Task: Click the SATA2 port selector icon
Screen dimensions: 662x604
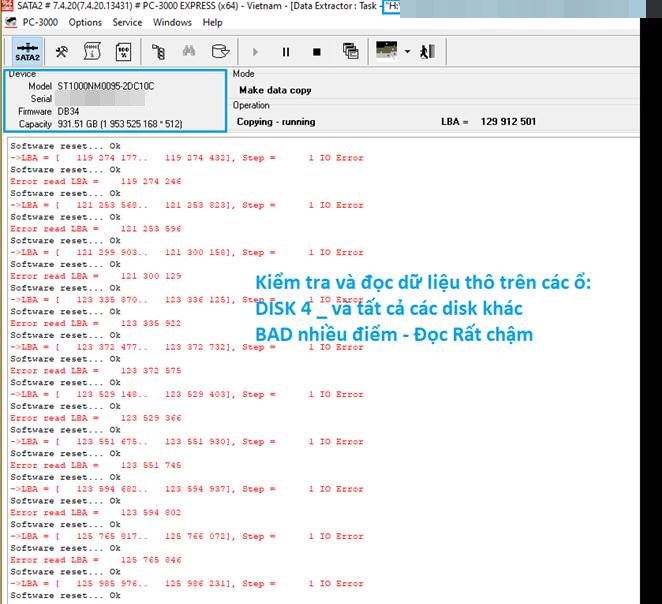Action: pos(27,51)
